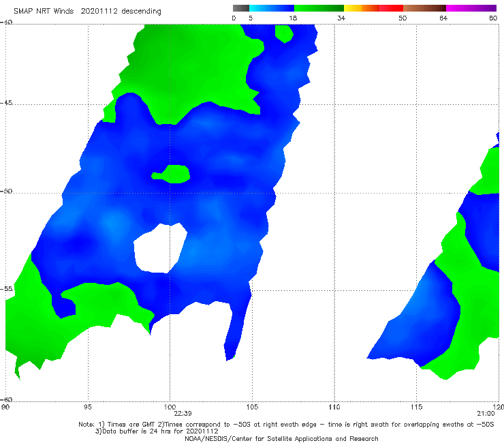The width and height of the screenshot is (504, 443).
Task: Click the color bar label '50'
Action: click(403, 18)
